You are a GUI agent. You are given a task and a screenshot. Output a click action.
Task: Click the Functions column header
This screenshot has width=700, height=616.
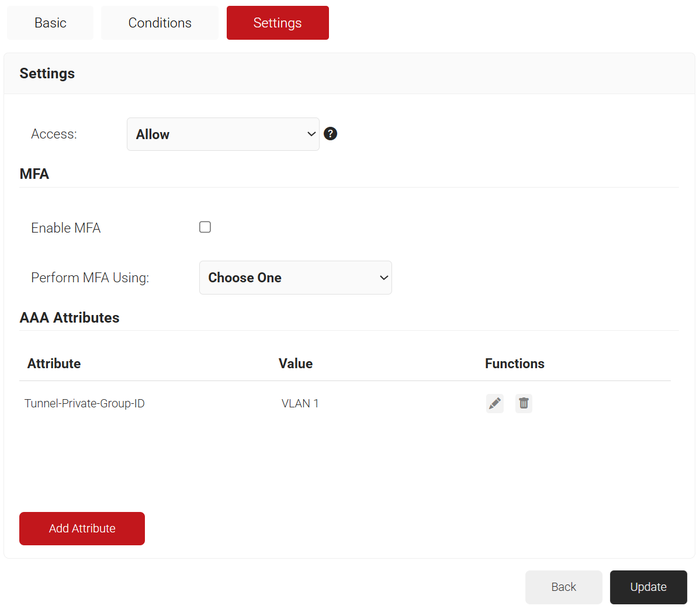click(514, 364)
